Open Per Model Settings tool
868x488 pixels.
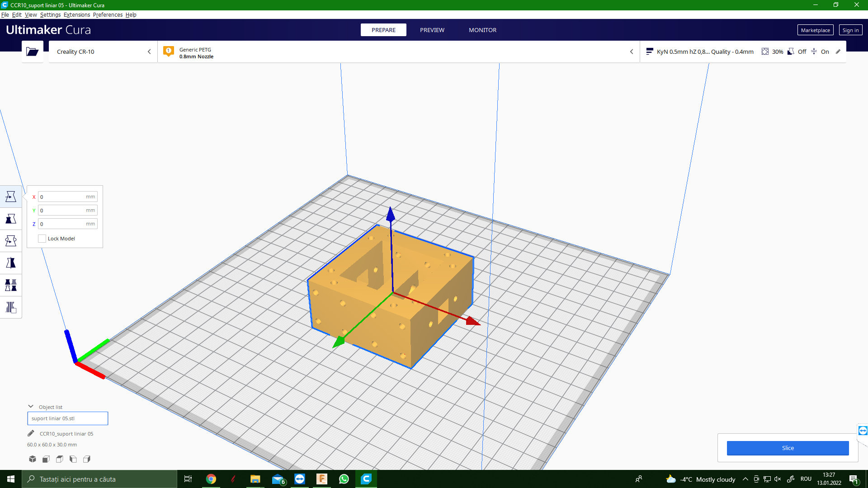coord(11,285)
